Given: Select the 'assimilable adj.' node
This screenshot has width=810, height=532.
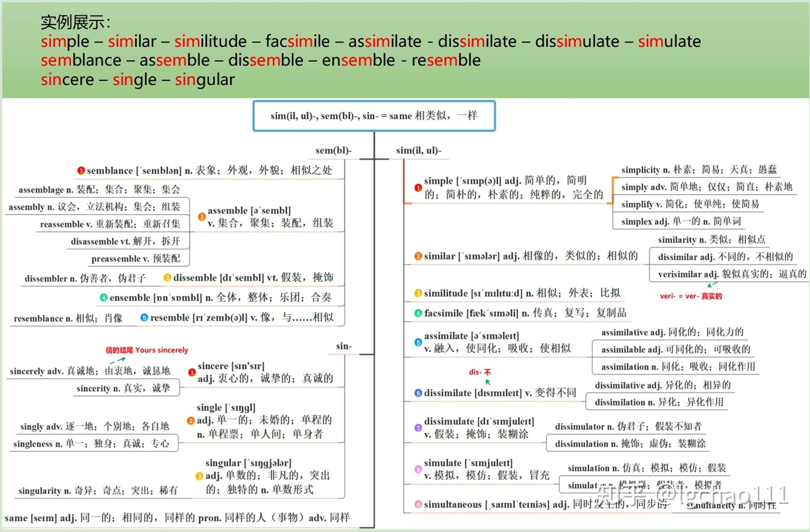Looking at the screenshot, I should click(676, 349).
